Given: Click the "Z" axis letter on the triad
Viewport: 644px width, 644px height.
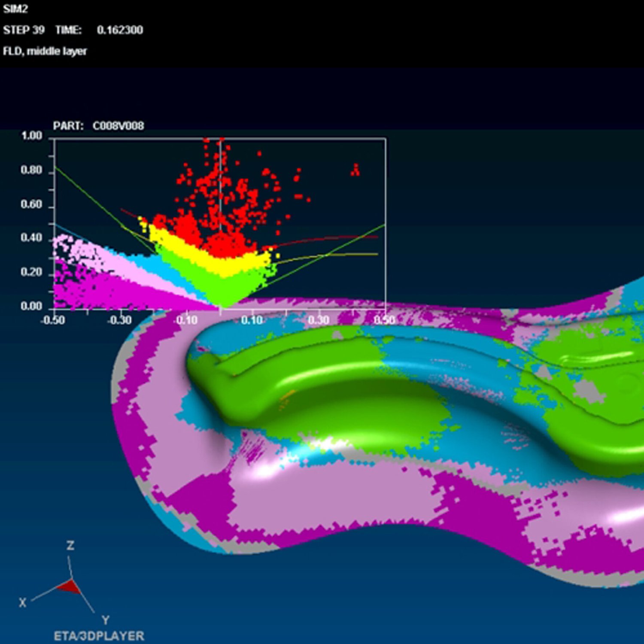Looking at the screenshot, I should point(70,546).
